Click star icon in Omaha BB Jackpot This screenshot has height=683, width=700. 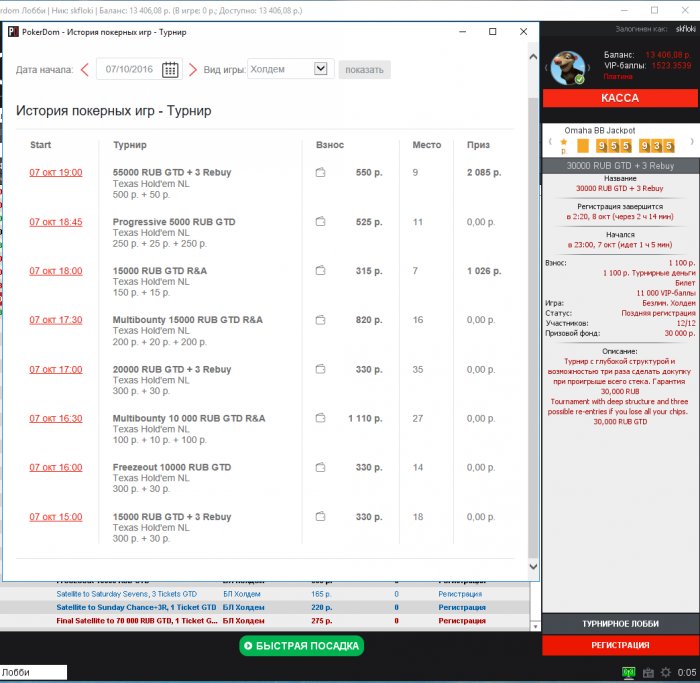point(563,142)
